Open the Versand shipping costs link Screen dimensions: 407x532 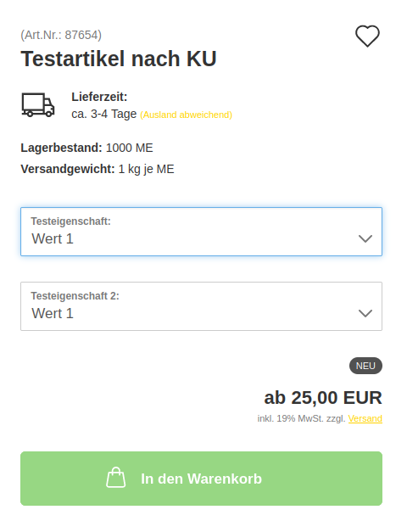(x=365, y=418)
